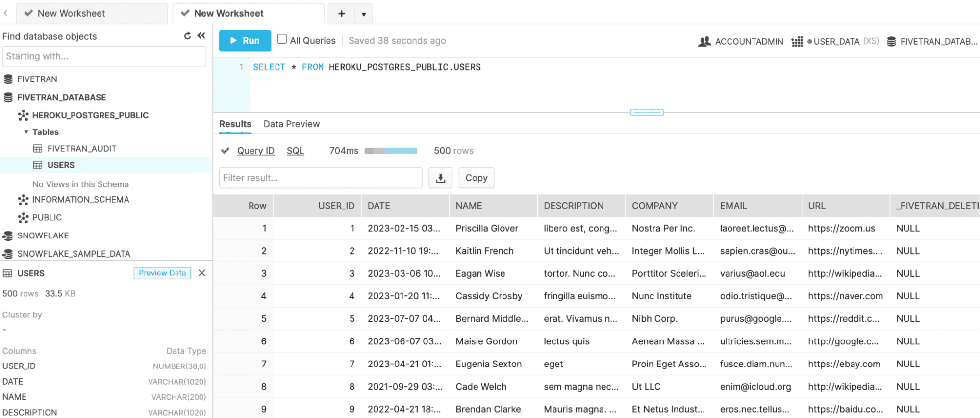This screenshot has width=980, height=418.
Task: Open the Query ID link
Action: (x=256, y=151)
